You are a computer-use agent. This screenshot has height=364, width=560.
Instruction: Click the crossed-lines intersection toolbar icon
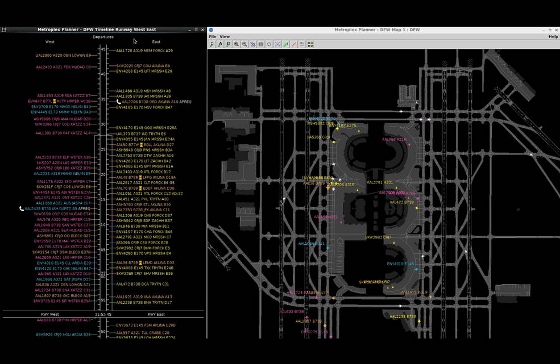(278, 44)
